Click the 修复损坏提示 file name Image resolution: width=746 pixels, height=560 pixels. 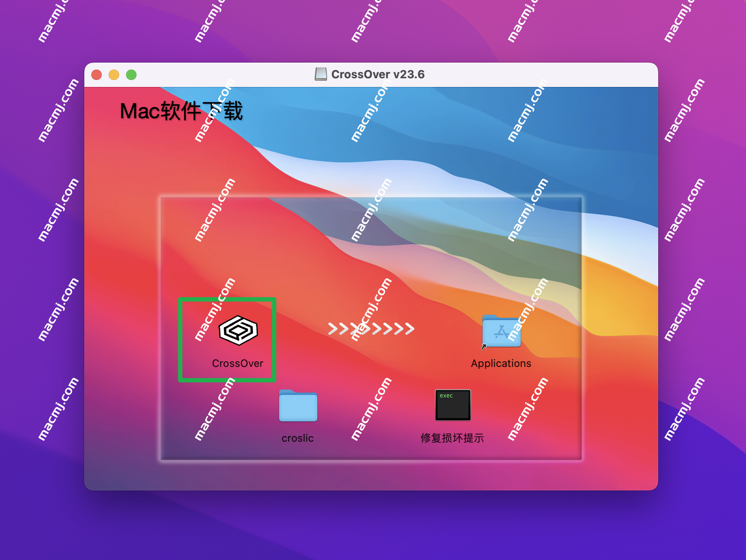point(452,438)
